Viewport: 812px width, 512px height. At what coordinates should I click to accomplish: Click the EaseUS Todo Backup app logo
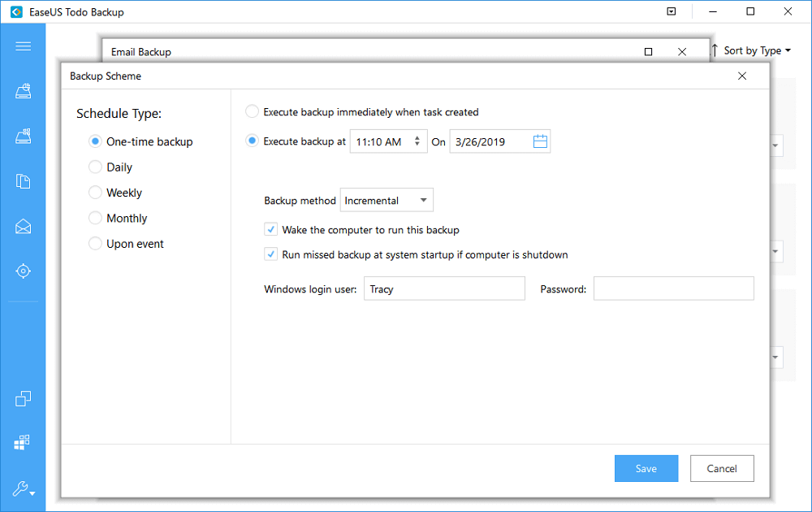[x=16, y=11]
